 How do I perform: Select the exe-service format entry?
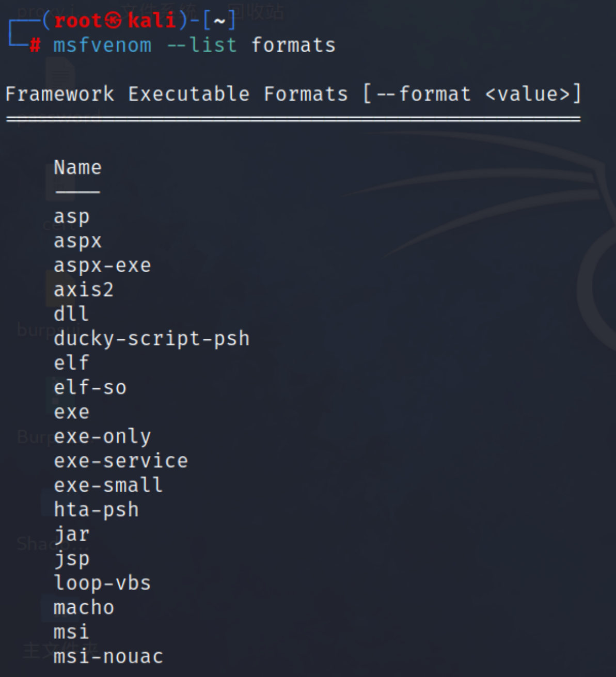(x=121, y=461)
